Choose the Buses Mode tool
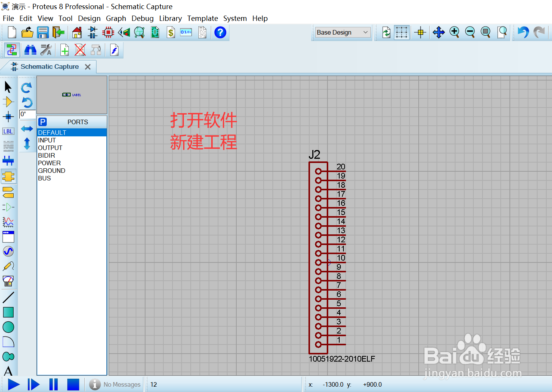Screen dimensions: 552x392 coord(8,161)
